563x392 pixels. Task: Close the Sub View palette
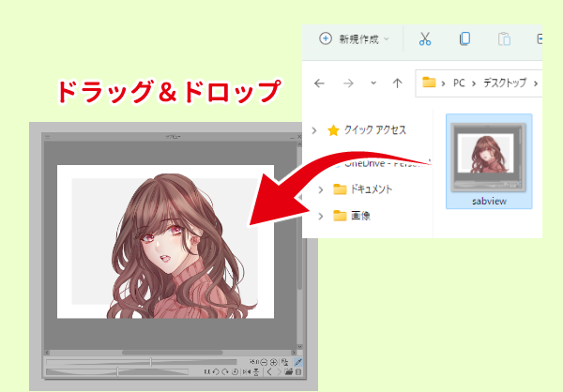coord(299,137)
